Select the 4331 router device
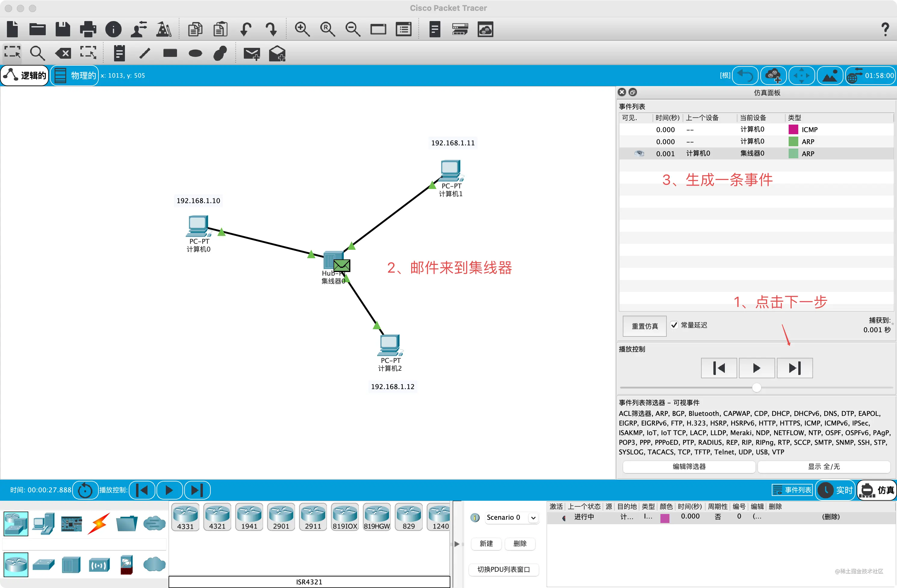Image resolution: width=897 pixels, height=588 pixels. pos(185,517)
